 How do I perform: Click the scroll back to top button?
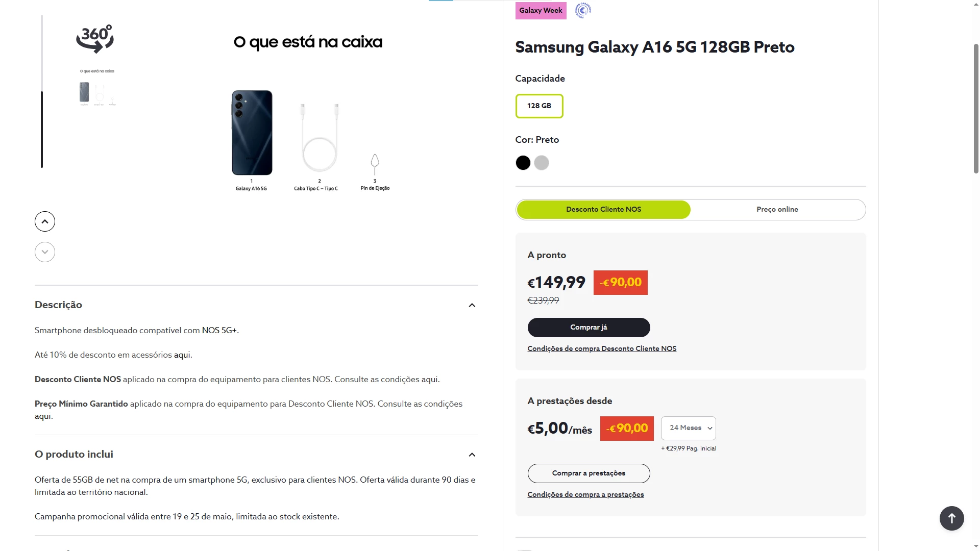click(951, 518)
